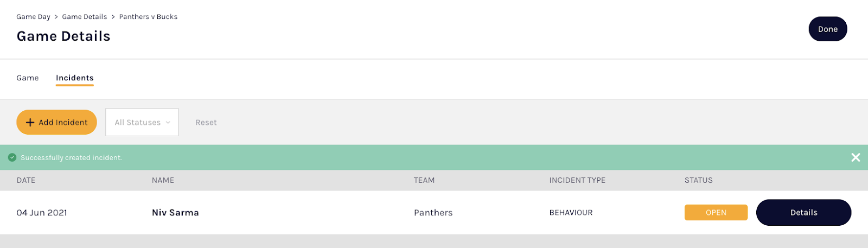This screenshot has height=248, width=868.
Task: Switch to the Game tab
Action: coord(28,78)
